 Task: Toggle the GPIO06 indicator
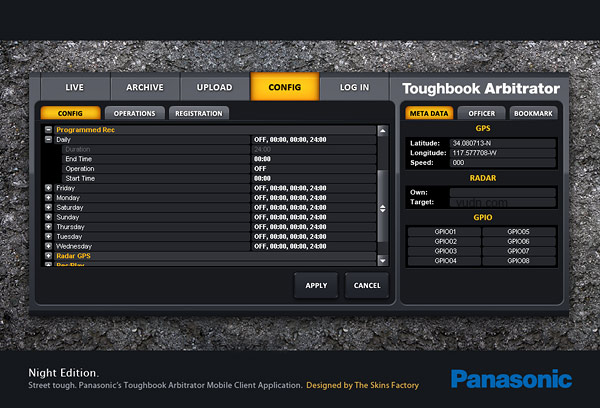click(x=519, y=242)
